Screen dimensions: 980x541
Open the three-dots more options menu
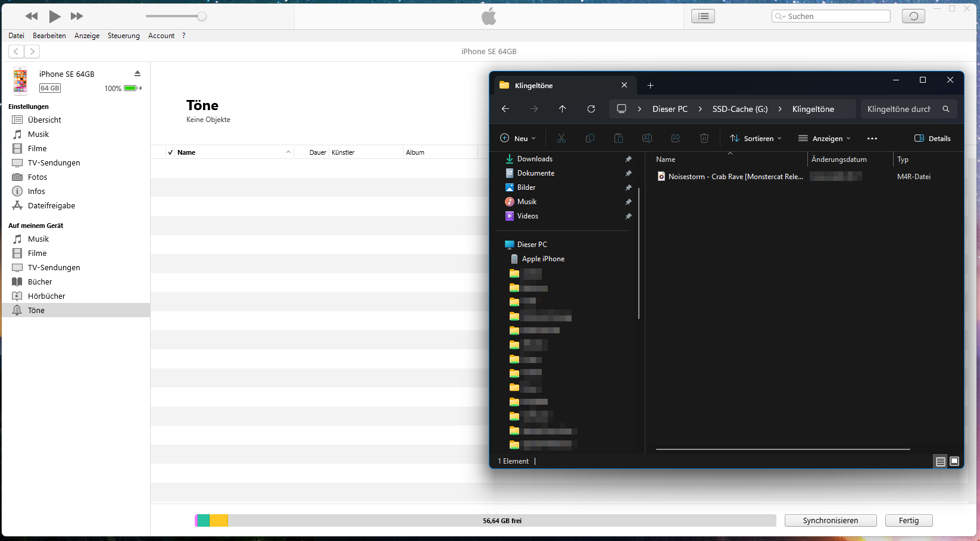[x=872, y=139]
